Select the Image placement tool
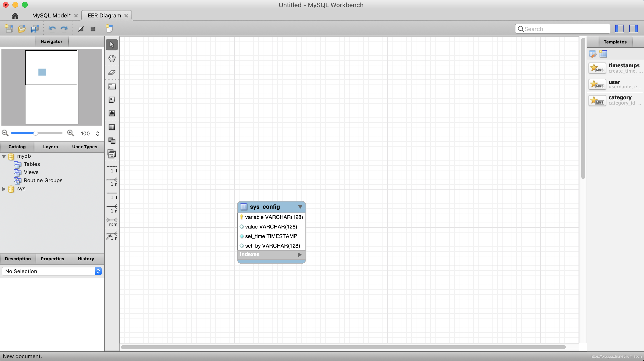644x361 pixels. pyautogui.click(x=112, y=113)
